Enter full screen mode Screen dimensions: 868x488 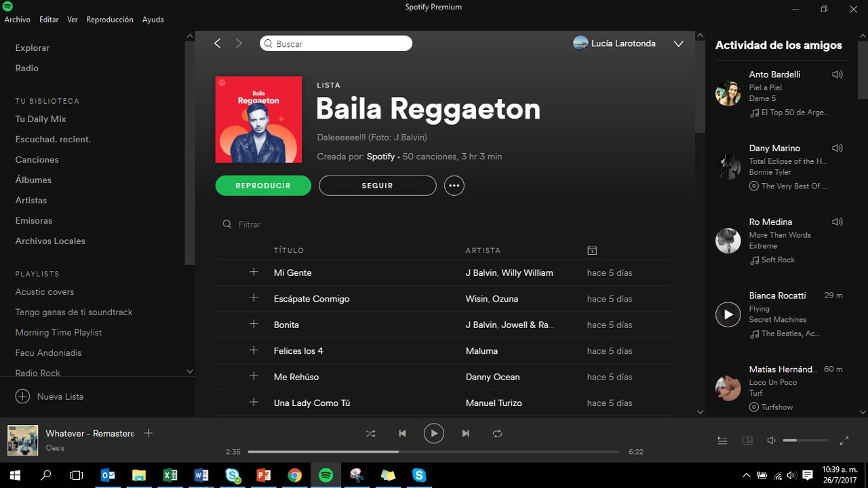tap(844, 441)
